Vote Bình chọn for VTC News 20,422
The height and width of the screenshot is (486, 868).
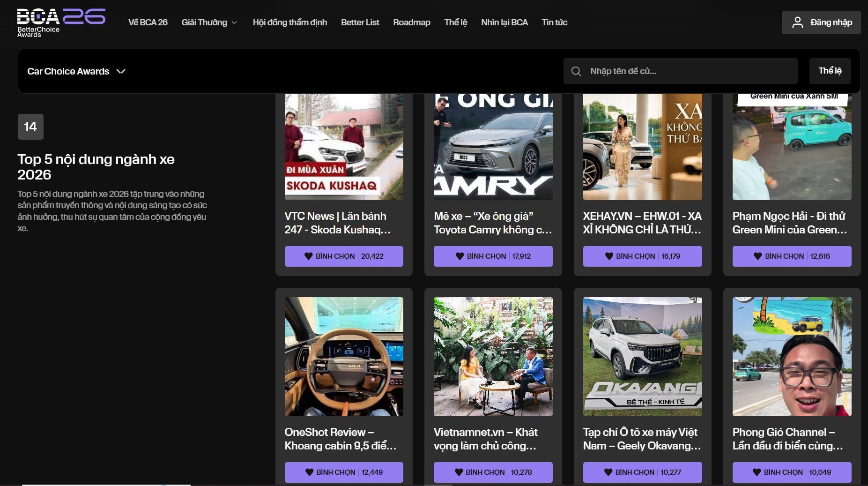click(x=344, y=256)
